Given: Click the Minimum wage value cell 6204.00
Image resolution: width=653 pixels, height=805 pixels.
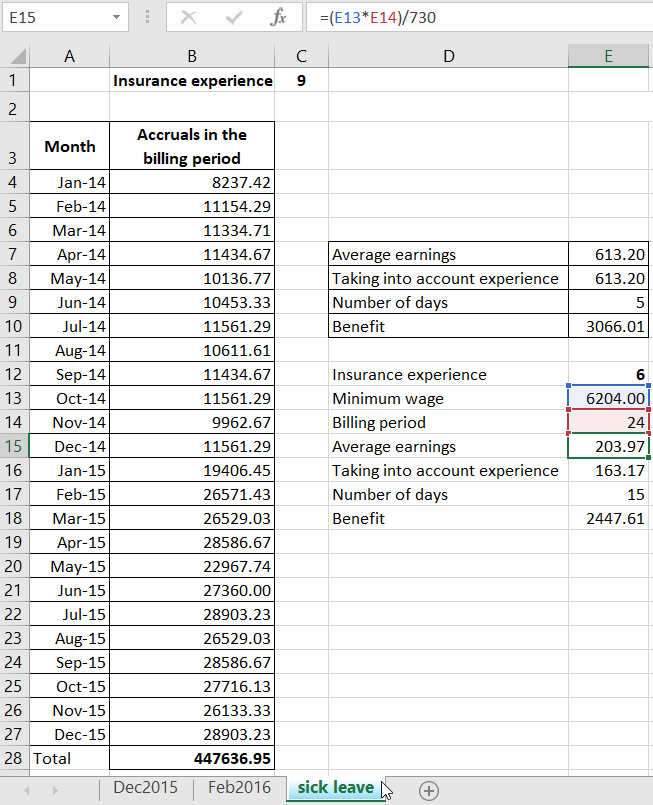Looking at the screenshot, I should point(608,398).
